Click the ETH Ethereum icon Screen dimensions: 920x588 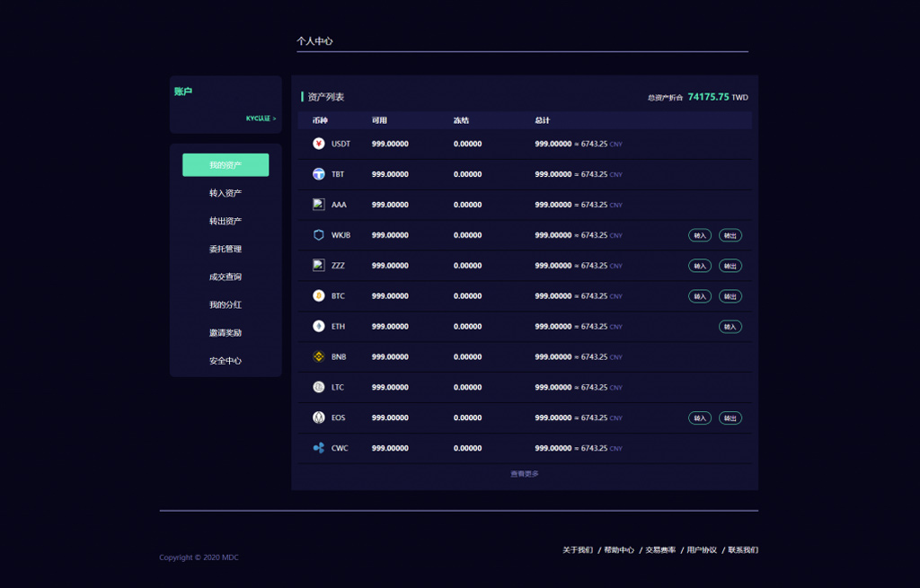tap(319, 326)
